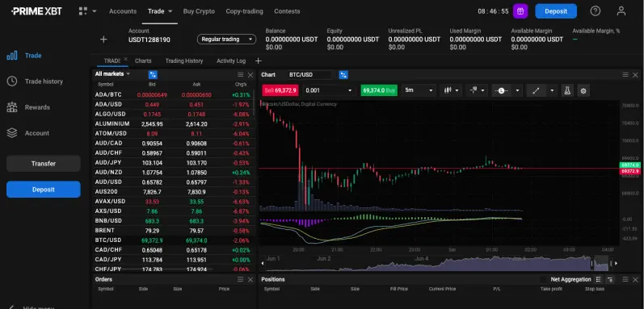Image resolution: width=644 pixels, height=309 pixels.
Task: Click the green 69,374.0 Buy button
Action: click(379, 90)
